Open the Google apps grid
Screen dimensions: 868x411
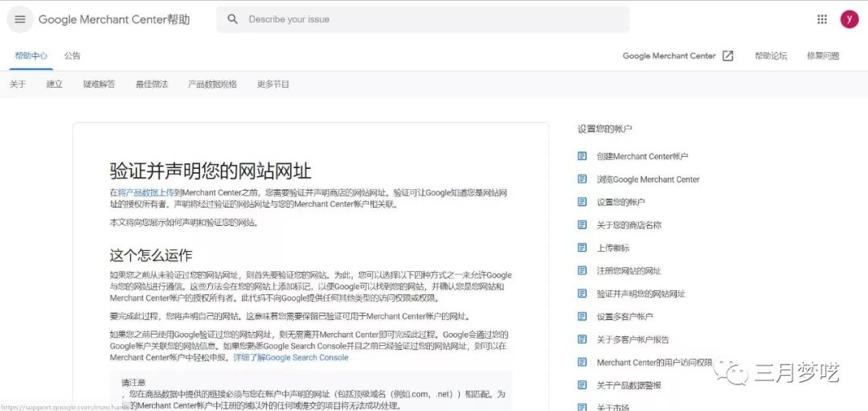(x=821, y=19)
